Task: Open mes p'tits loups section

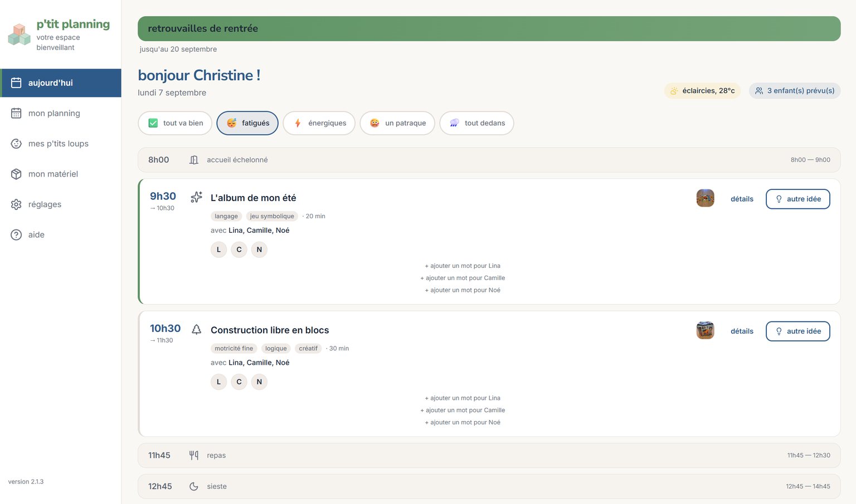Action: coord(61,144)
